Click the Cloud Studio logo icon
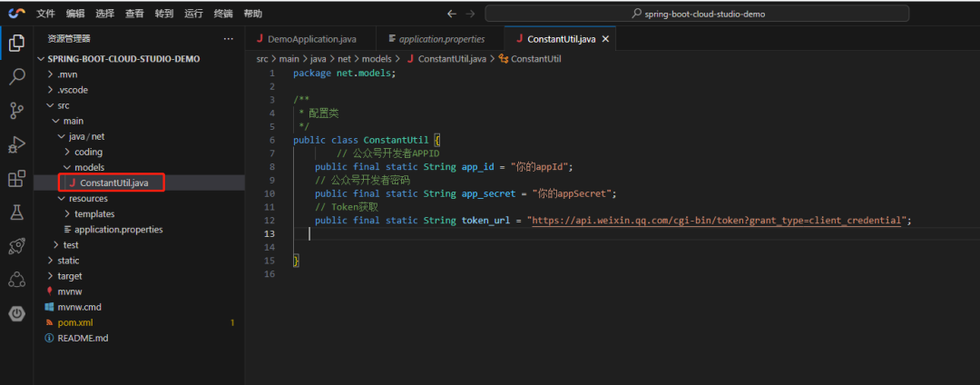The width and height of the screenshot is (980, 385). [x=17, y=13]
